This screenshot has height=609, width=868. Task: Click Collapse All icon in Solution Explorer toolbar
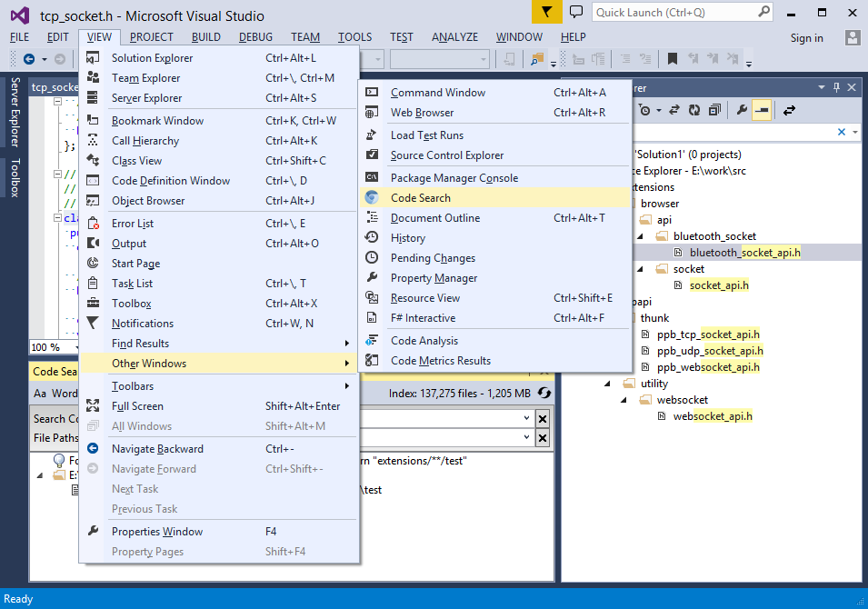[x=714, y=110]
